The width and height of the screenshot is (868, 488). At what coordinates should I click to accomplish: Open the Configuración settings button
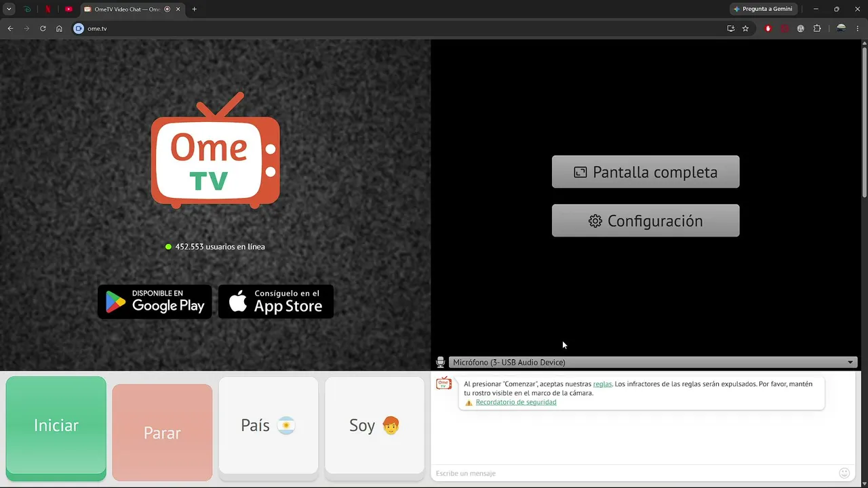(646, 221)
